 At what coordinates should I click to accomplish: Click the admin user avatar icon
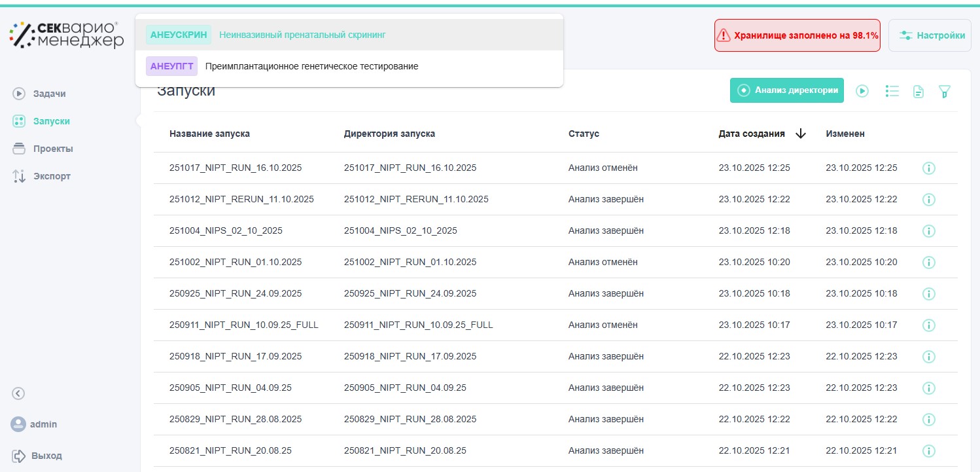[18, 424]
